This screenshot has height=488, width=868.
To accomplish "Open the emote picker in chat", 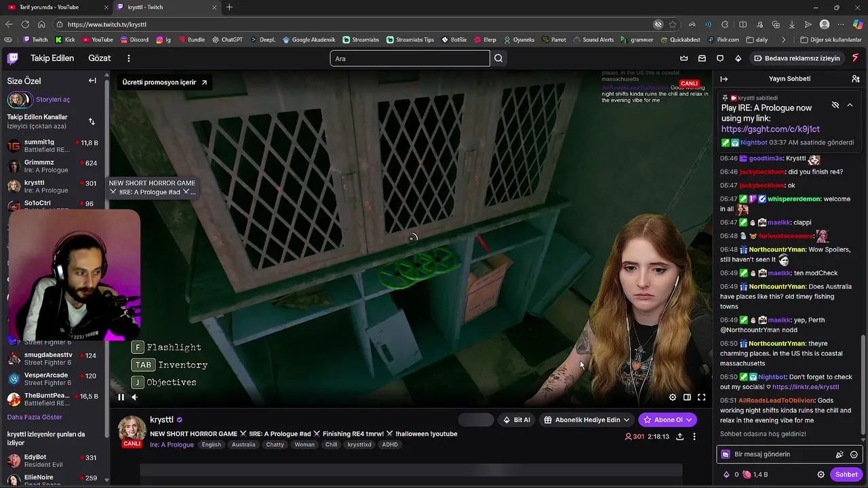I will [854, 454].
